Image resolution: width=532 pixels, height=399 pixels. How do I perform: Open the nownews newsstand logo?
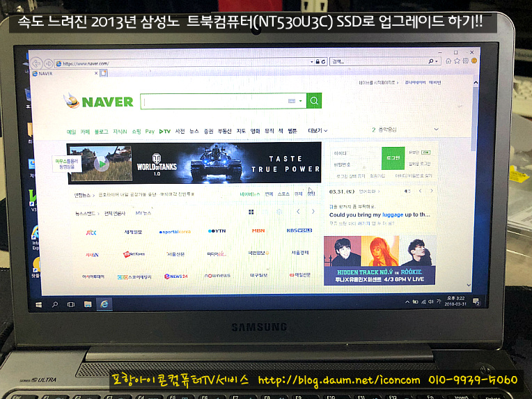[x=217, y=276]
